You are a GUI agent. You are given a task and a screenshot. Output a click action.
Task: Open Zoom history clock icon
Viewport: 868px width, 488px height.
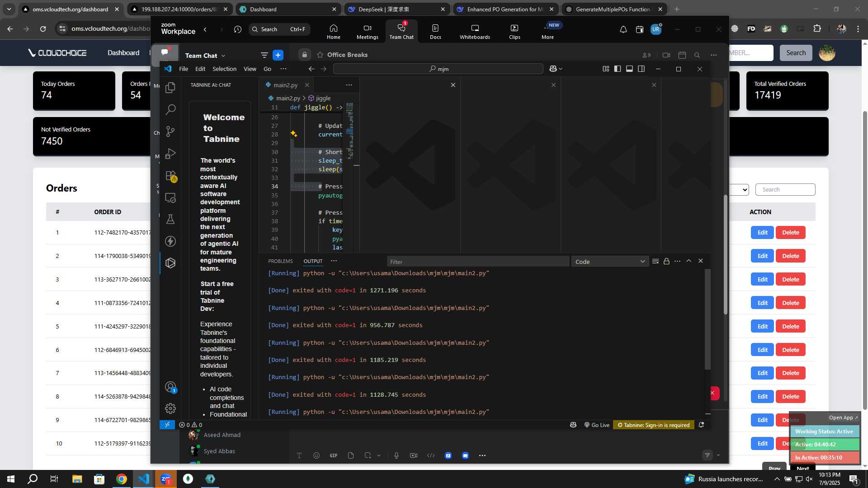(238, 29)
